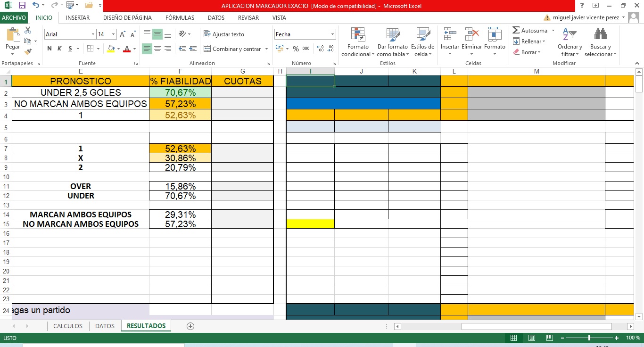Click the decrease decimals icon
The height and width of the screenshot is (347, 644).
pos(331,49)
